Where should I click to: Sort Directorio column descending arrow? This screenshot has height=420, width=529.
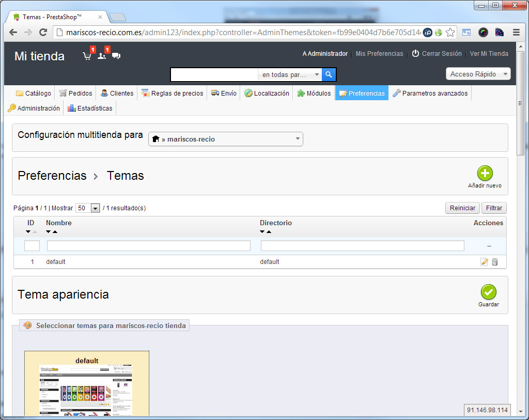(x=262, y=232)
